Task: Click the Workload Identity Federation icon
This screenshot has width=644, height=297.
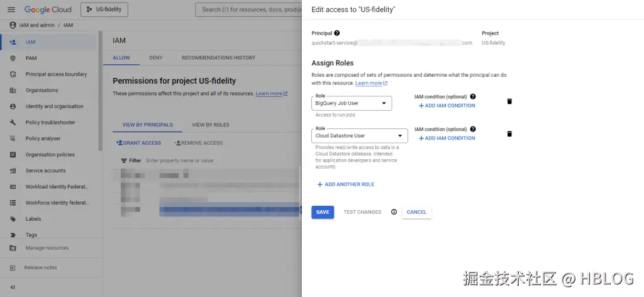Action: pyautogui.click(x=13, y=186)
